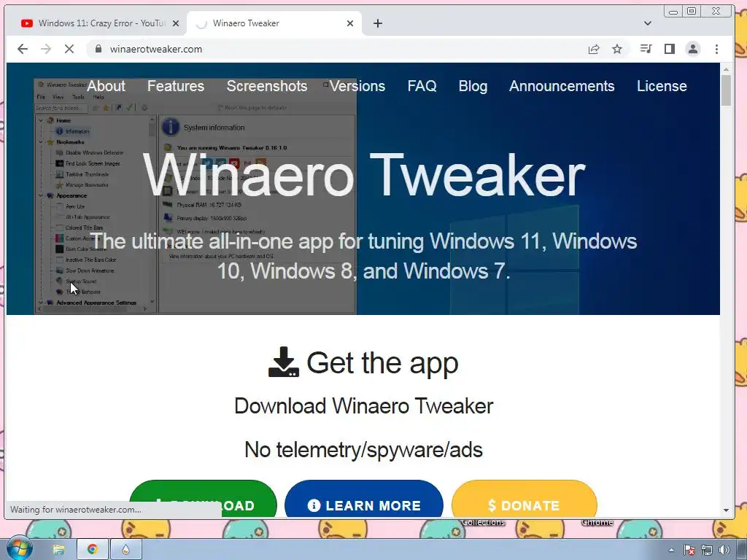The width and height of the screenshot is (747, 560).
Task: Click the Chrome taskbar icon
Action: [x=93, y=550]
